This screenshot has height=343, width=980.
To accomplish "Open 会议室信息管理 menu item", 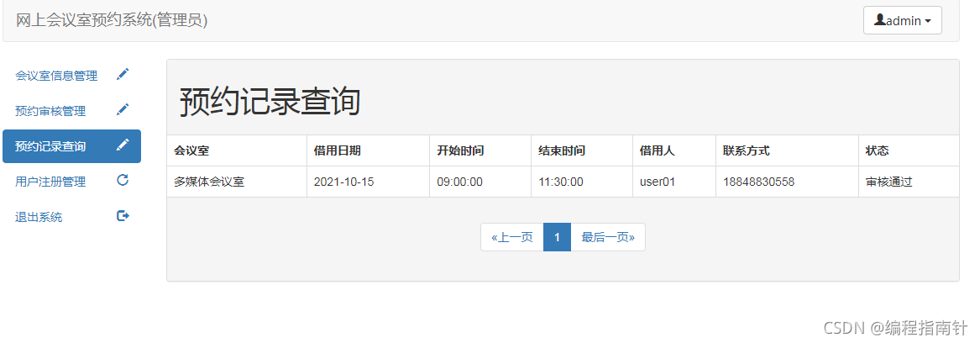I will click(x=56, y=76).
